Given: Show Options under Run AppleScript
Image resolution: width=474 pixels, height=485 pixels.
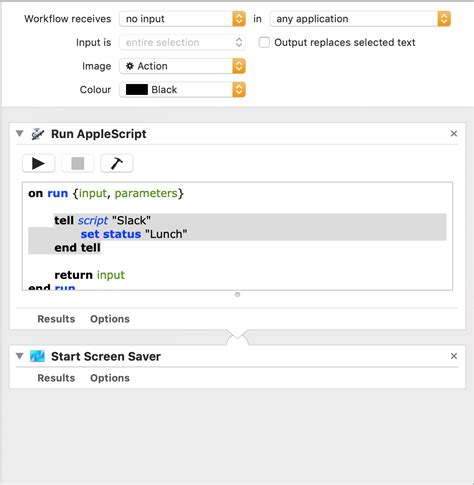Looking at the screenshot, I should coord(110,319).
